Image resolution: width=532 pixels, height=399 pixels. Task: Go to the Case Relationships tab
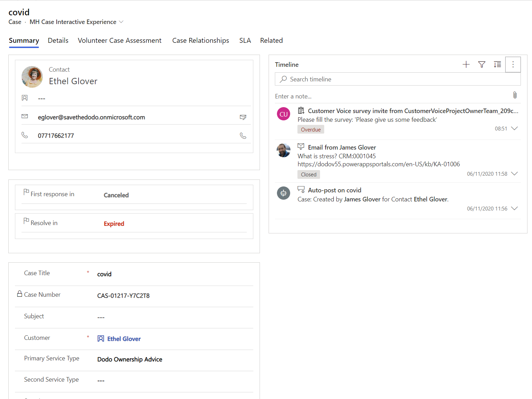pyautogui.click(x=200, y=41)
